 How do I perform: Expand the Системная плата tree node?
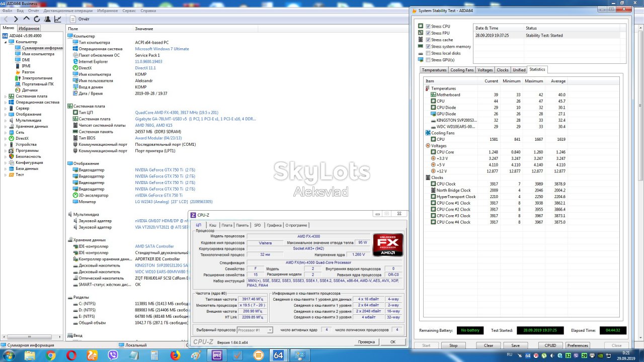(6, 96)
